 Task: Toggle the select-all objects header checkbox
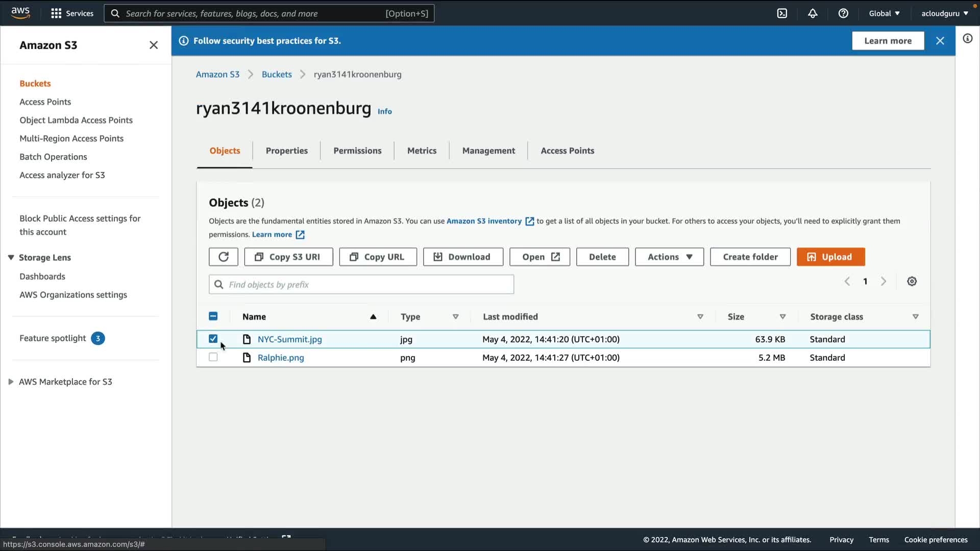213,316
